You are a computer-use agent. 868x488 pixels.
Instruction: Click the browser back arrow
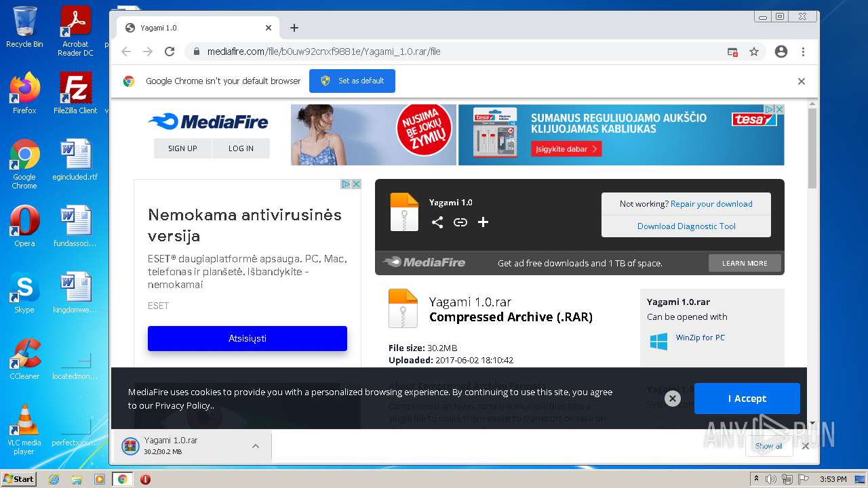(x=126, y=52)
